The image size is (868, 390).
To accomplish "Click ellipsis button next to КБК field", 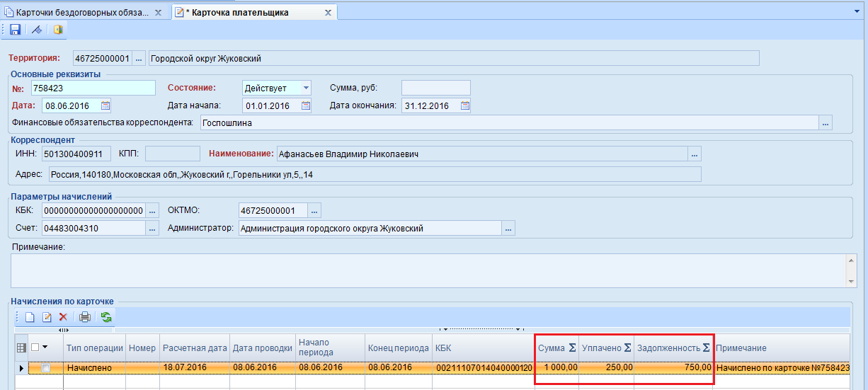I will coord(153,210).
